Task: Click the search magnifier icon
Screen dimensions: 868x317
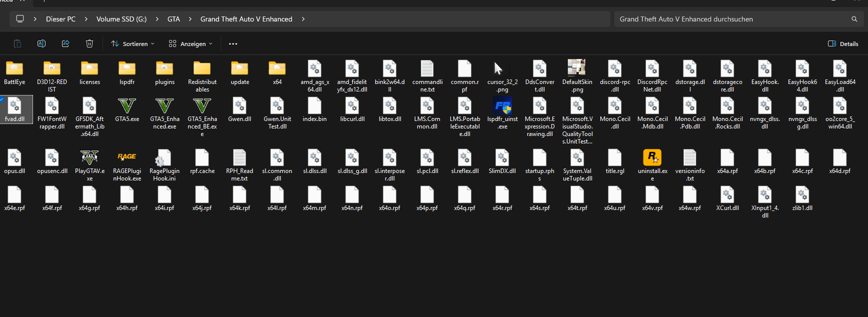Action: 854,19
